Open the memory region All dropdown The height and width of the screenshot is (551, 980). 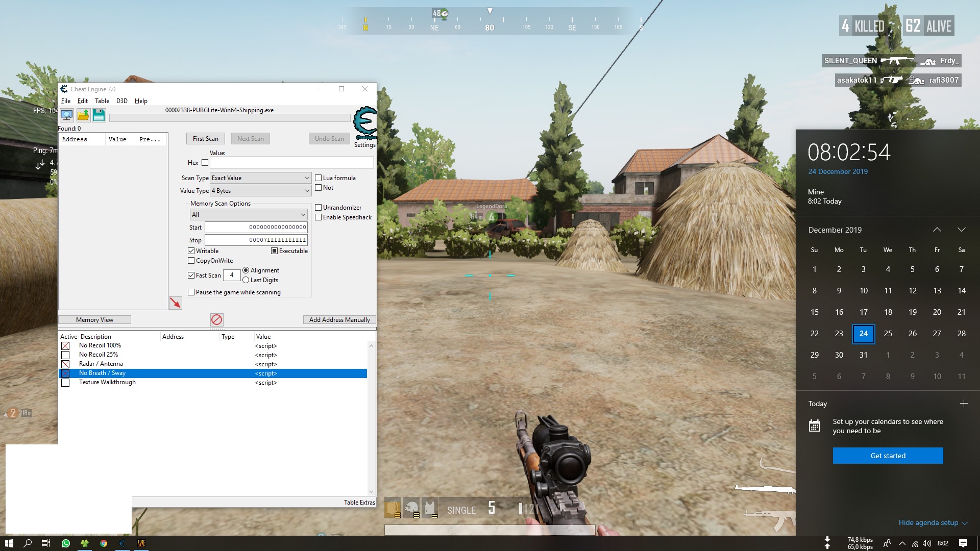click(249, 215)
